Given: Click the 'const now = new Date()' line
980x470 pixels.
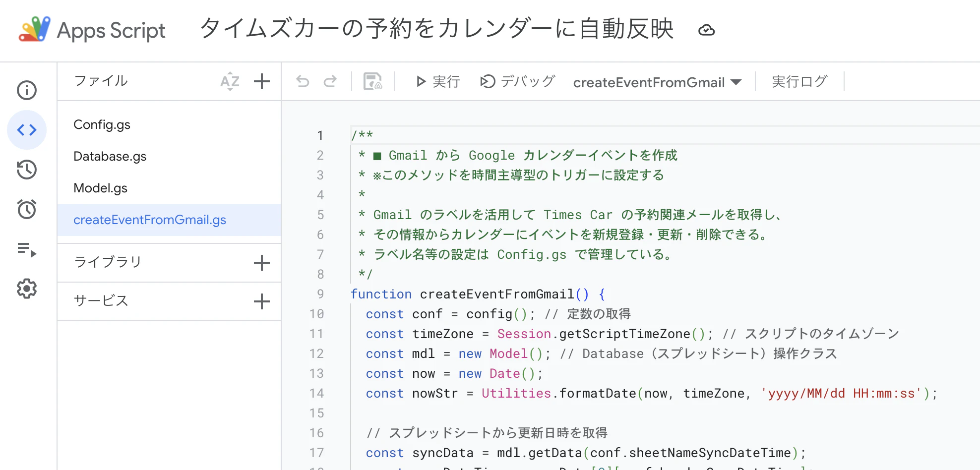Looking at the screenshot, I should pyautogui.click(x=454, y=373).
